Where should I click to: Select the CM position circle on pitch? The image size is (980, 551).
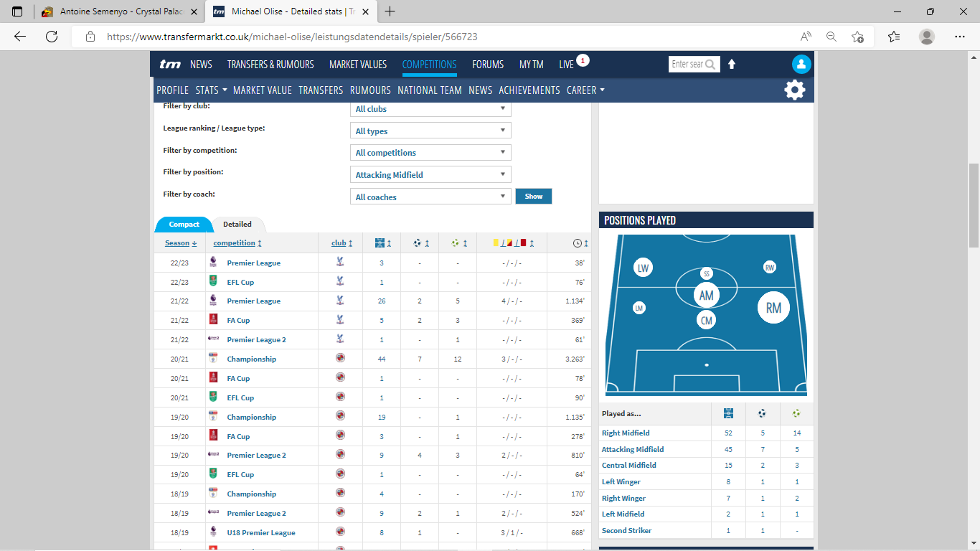(x=707, y=320)
